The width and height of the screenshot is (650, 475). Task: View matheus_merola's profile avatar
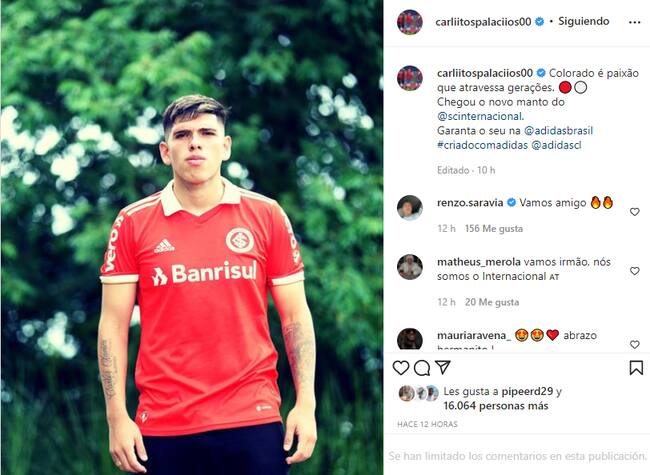[410, 267]
